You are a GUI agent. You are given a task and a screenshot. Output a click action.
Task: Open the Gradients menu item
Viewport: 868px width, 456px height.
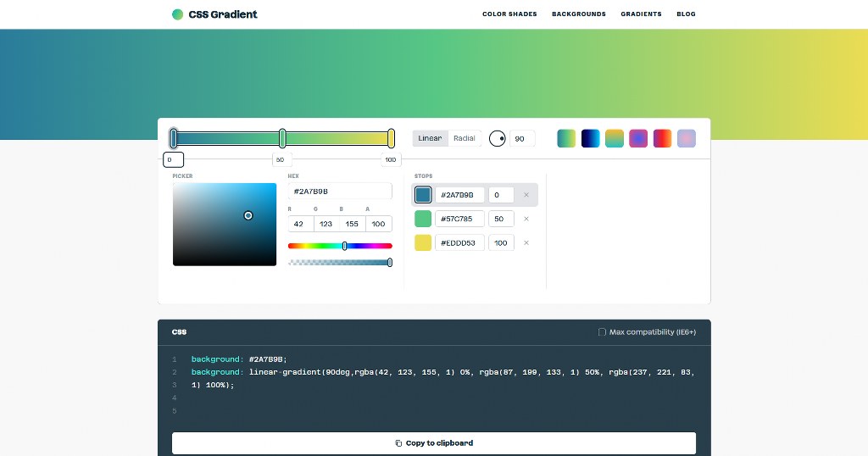[x=641, y=14]
